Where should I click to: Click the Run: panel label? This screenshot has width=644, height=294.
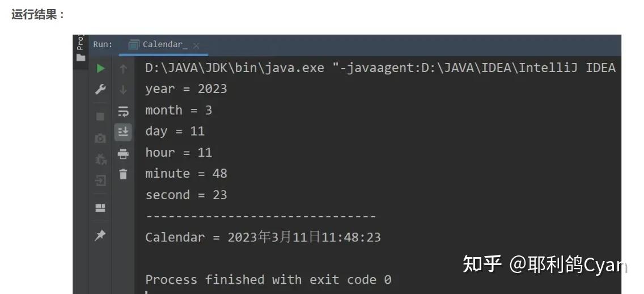point(103,44)
